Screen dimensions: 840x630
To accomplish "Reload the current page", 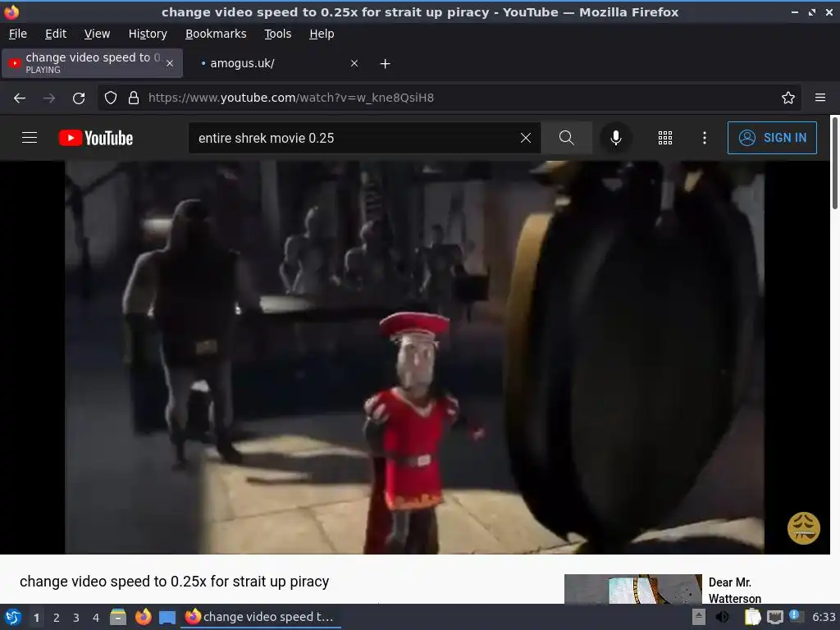I will click(79, 98).
